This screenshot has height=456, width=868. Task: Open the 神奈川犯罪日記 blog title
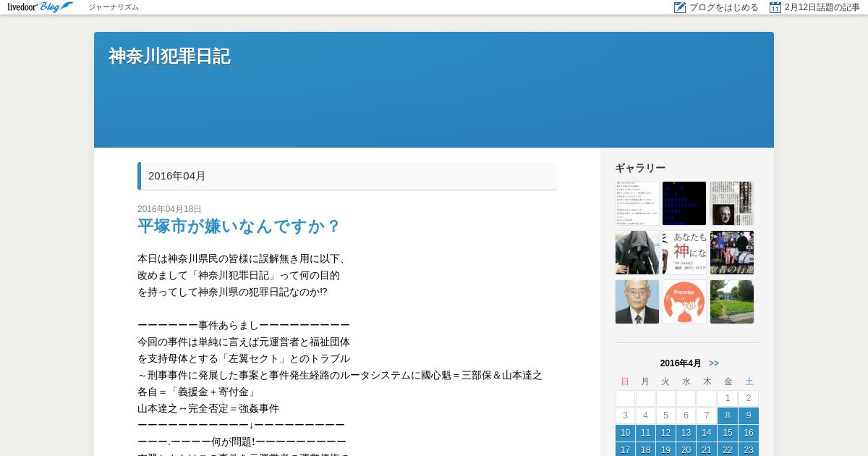pos(169,56)
